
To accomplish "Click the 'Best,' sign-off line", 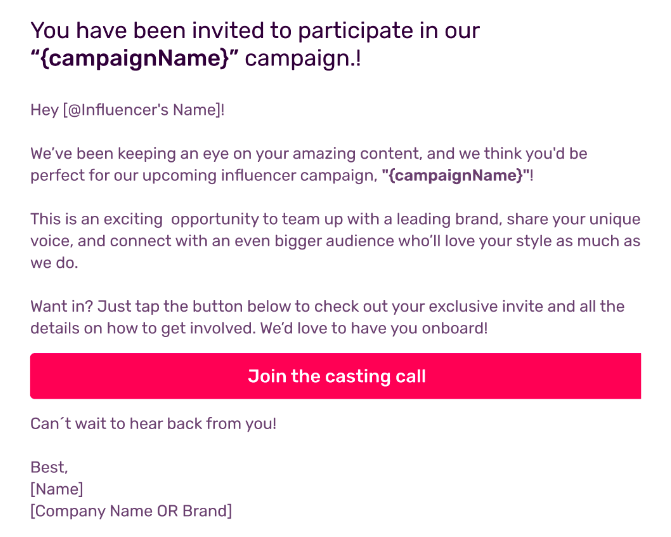I will (49, 467).
